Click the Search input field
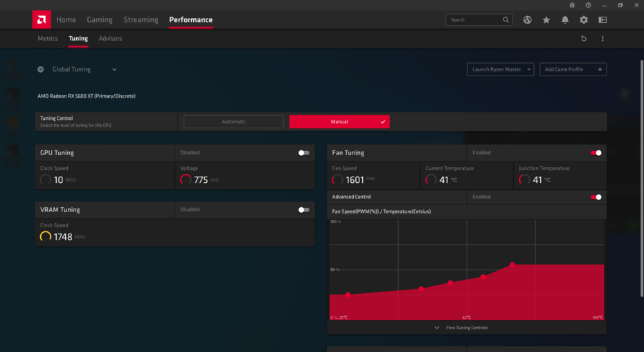Image resolution: width=644 pixels, height=352 pixels. [x=474, y=20]
